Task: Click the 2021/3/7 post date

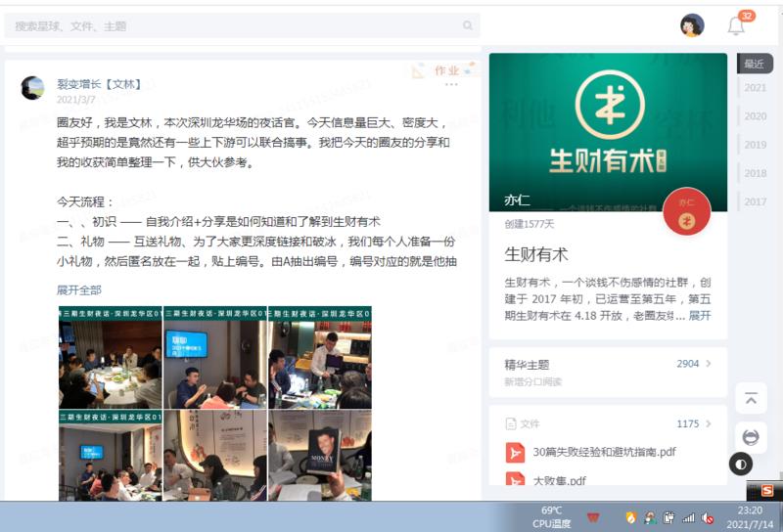Action: click(75, 100)
